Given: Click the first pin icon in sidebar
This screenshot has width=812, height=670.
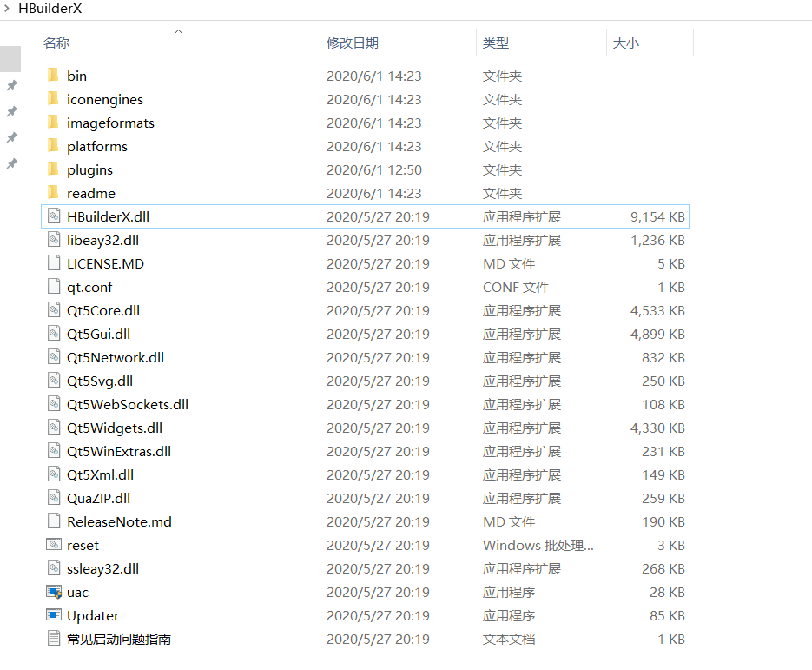Looking at the screenshot, I should point(12,85).
